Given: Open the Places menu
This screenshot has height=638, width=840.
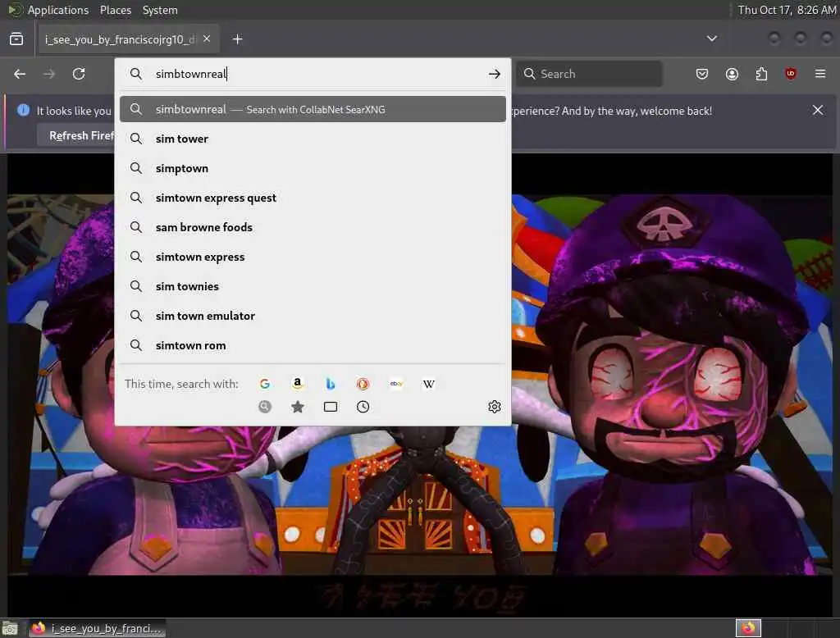Looking at the screenshot, I should tap(115, 10).
